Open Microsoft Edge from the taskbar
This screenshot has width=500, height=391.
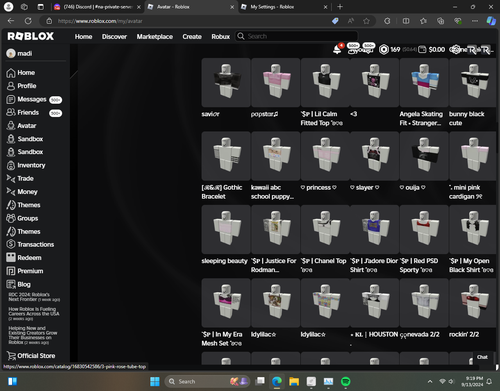click(277, 381)
